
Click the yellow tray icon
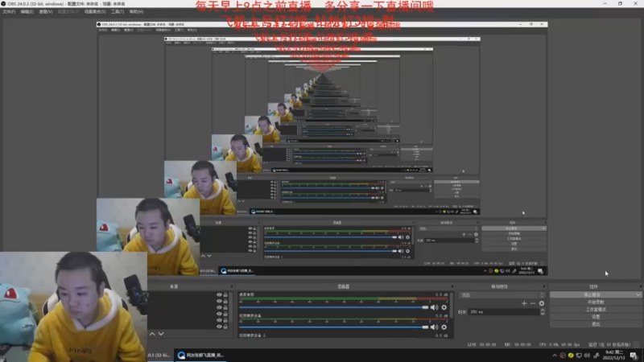pyautogui.click(x=571, y=356)
